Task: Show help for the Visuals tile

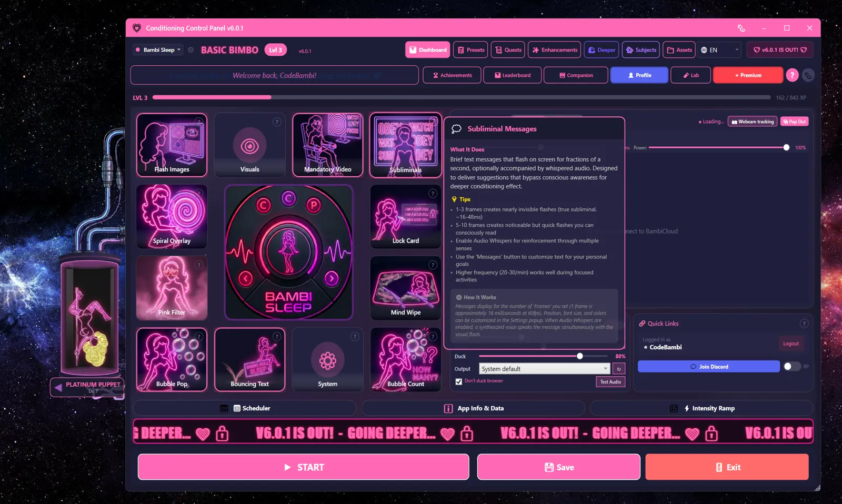Action: (x=277, y=122)
